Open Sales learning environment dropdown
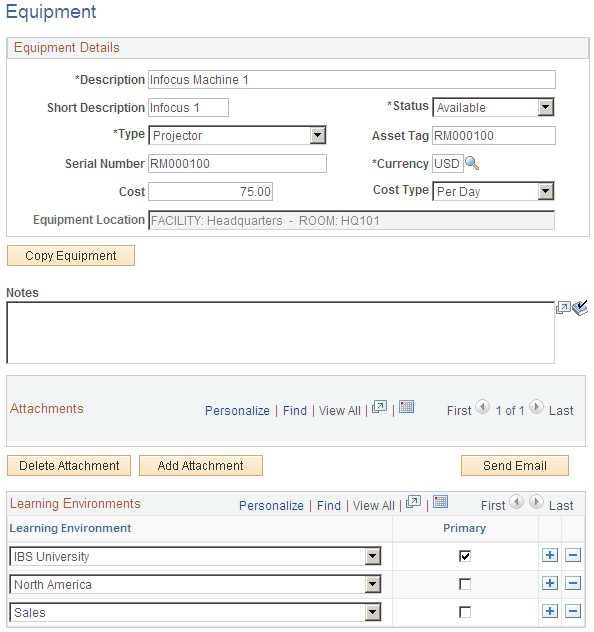 click(x=195, y=613)
